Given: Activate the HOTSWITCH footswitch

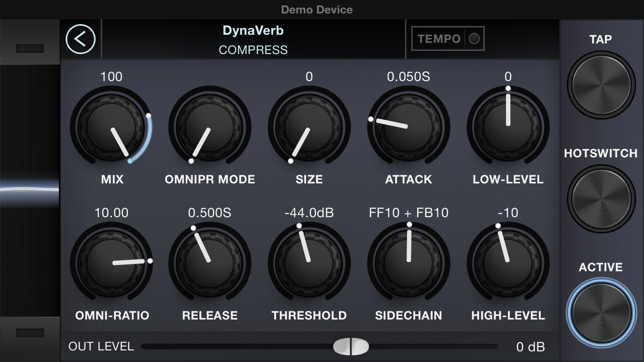Looking at the screenshot, I should [x=601, y=198].
